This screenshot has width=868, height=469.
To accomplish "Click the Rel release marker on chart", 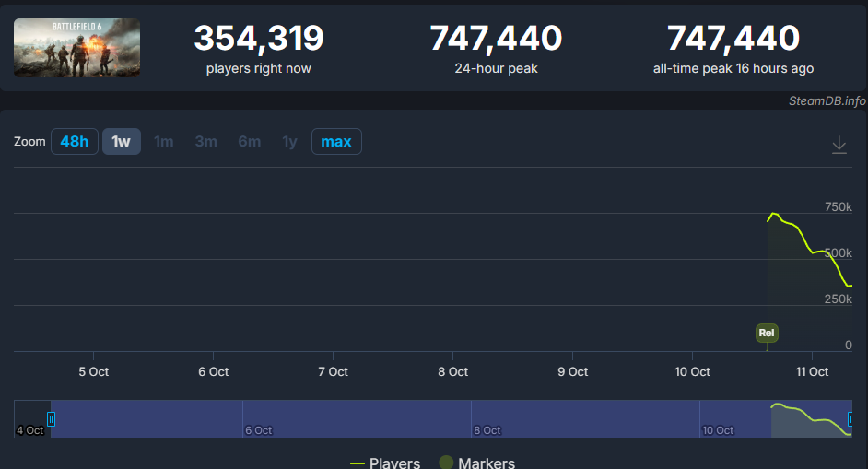I will [x=767, y=333].
